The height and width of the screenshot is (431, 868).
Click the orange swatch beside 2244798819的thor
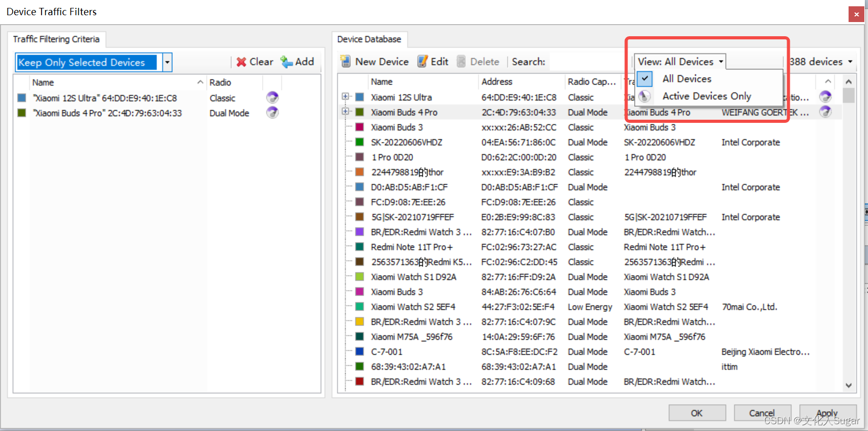coord(360,172)
